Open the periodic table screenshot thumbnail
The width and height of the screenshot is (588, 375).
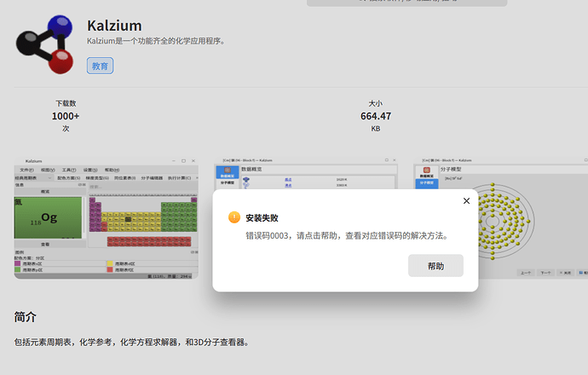pos(107,218)
